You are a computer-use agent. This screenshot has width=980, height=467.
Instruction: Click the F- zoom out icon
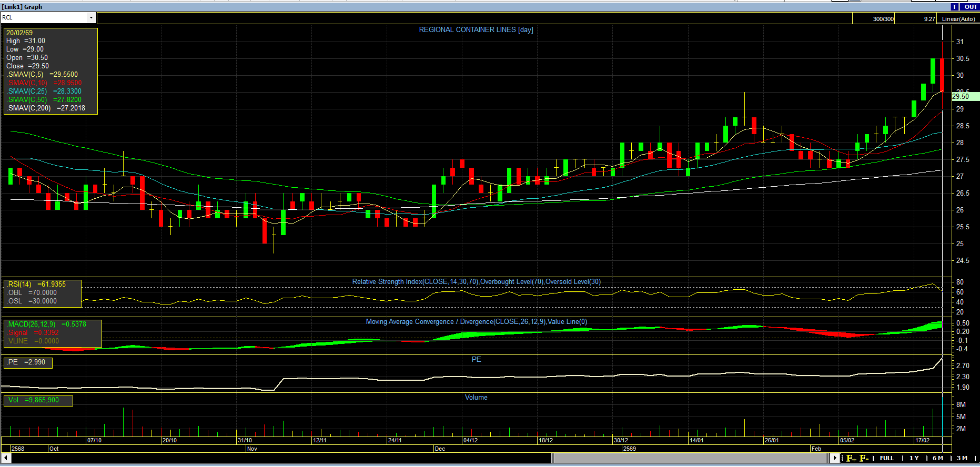pos(864,458)
